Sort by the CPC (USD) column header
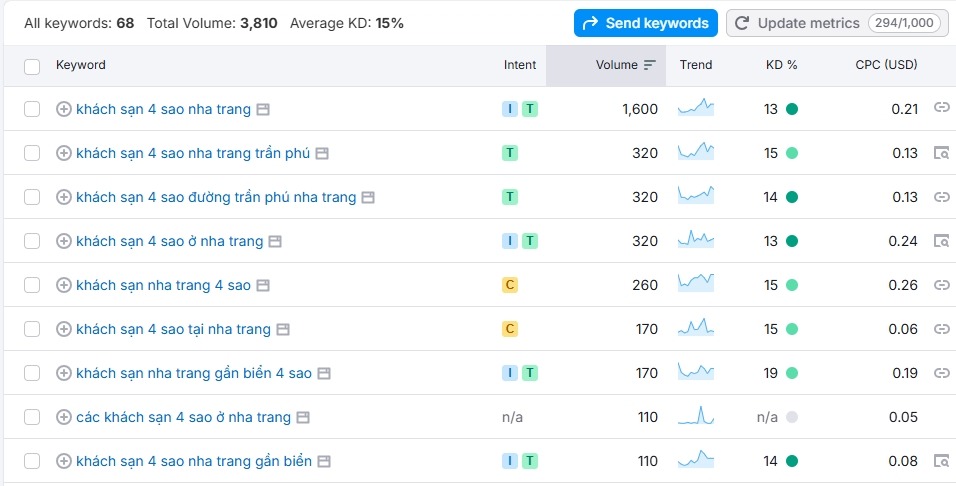The width and height of the screenshot is (956, 486). 886,65
